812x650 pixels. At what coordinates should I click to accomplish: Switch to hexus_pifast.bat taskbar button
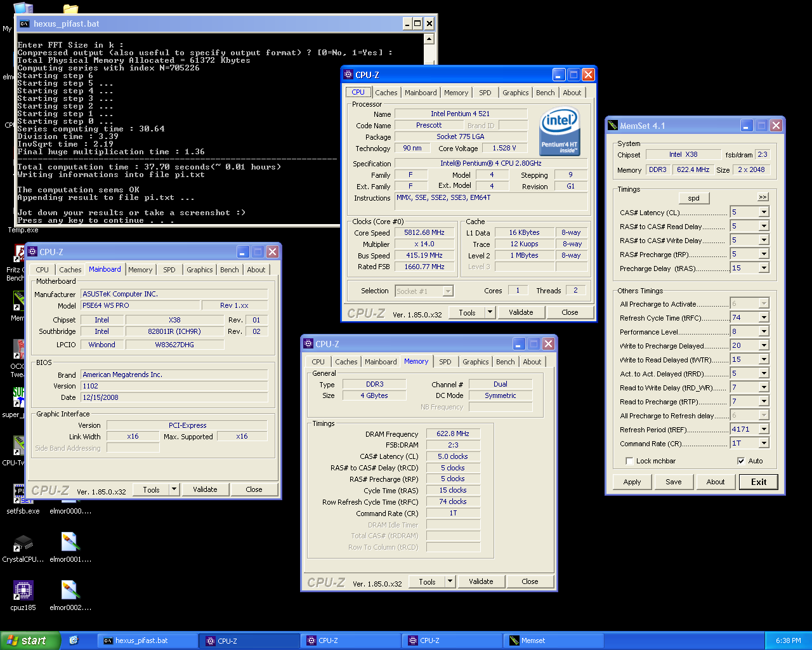(147, 640)
